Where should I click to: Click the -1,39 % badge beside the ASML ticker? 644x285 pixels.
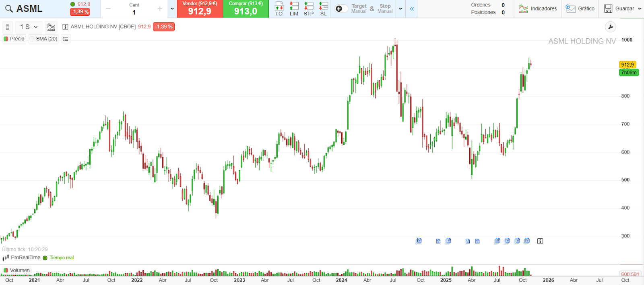(80, 12)
